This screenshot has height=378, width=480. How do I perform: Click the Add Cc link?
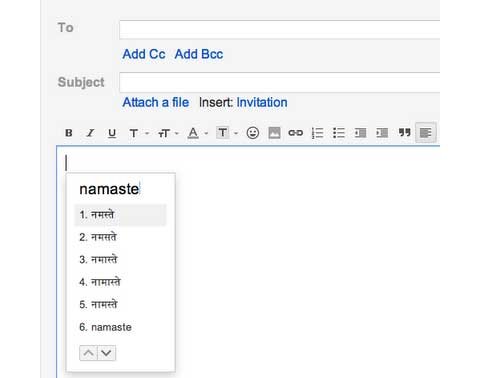click(x=144, y=54)
